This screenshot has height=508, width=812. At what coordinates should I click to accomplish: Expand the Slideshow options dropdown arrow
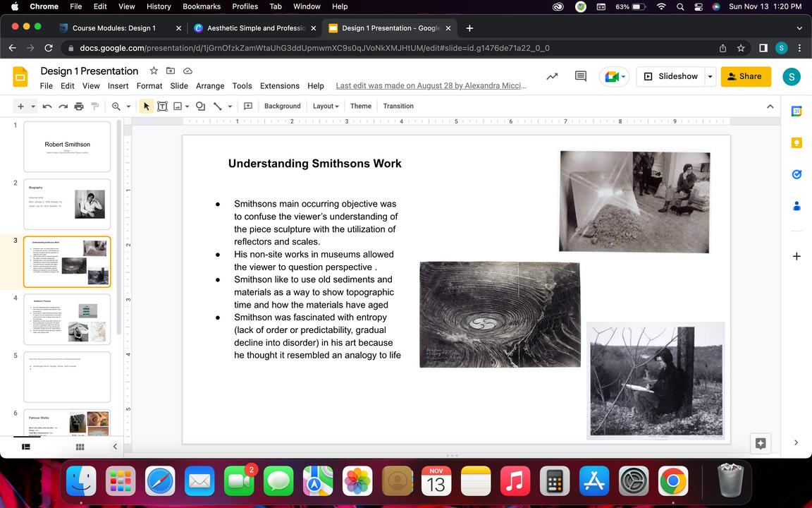click(x=710, y=76)
